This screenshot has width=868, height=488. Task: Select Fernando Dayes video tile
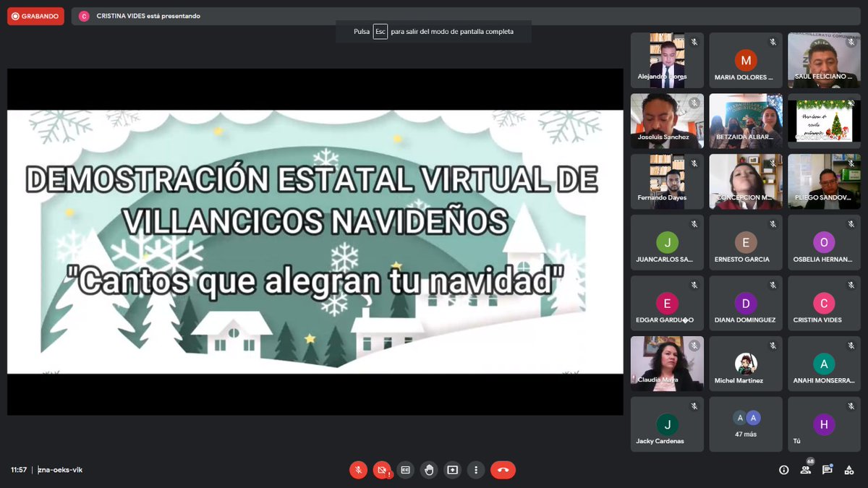pos(667,181)
